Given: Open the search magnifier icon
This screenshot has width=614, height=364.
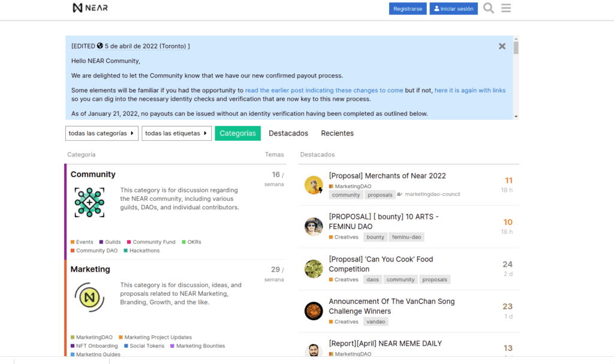Looking at the screenshot, I should pyautogui.click(x=489, y=8).
